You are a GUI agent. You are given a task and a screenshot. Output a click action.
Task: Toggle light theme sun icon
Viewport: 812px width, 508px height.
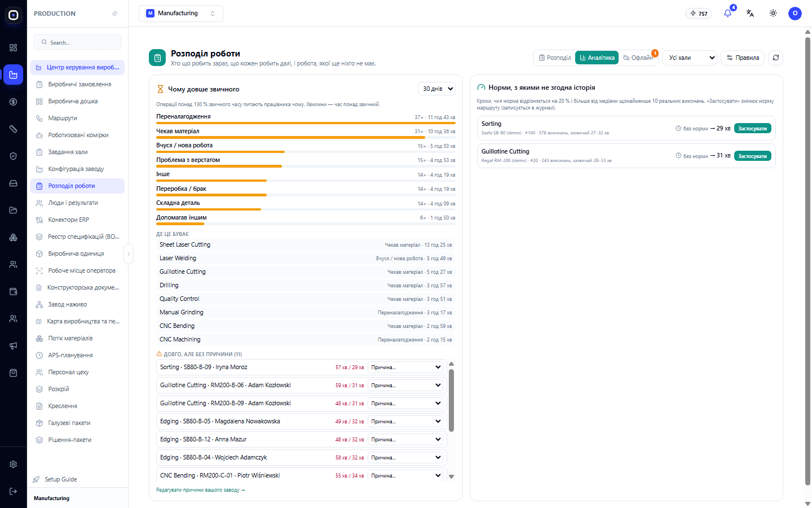(773, 14)
